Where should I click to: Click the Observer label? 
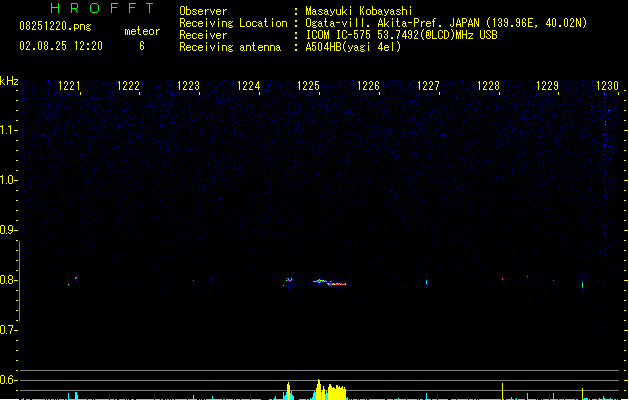[x=203, y=11]
